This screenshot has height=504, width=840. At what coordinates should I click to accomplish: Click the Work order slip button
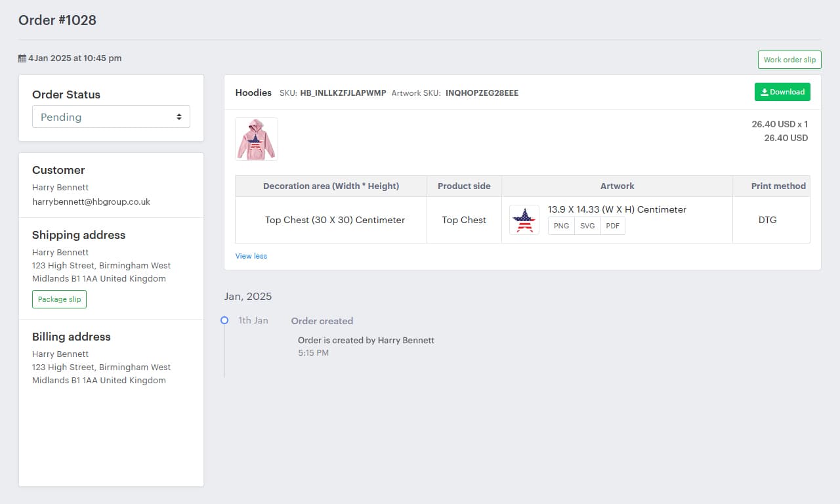[789, 59]
